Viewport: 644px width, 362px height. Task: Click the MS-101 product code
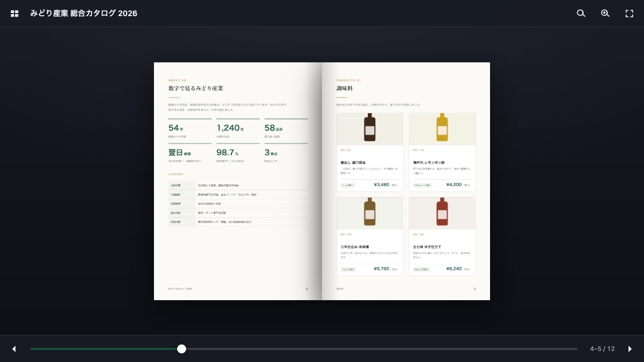346,150
